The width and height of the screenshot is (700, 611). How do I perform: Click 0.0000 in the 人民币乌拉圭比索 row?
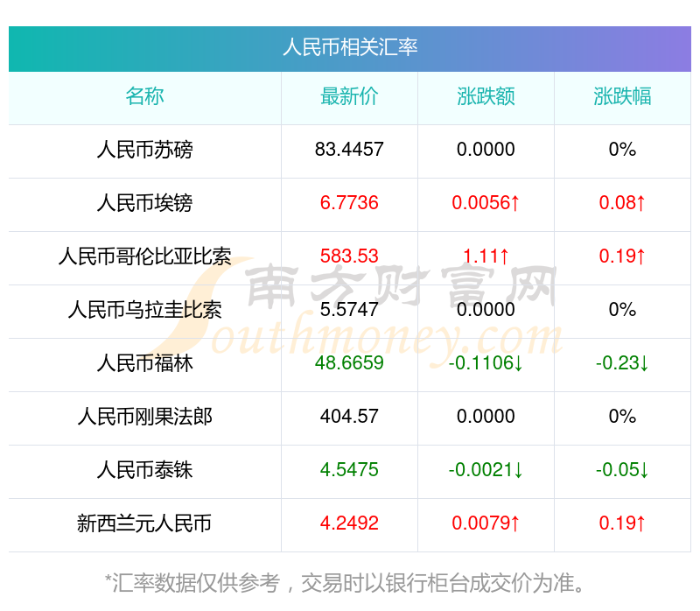(486, 310)
